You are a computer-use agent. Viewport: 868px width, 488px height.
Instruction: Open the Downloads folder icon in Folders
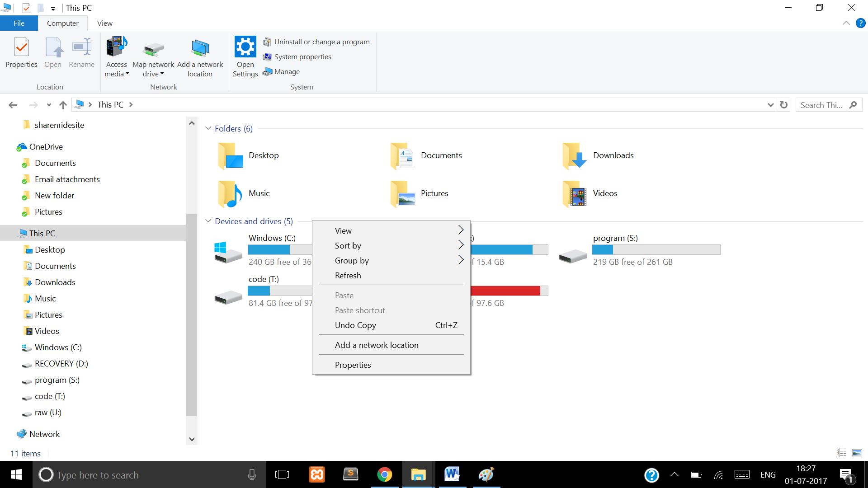(x=575, y=155)
